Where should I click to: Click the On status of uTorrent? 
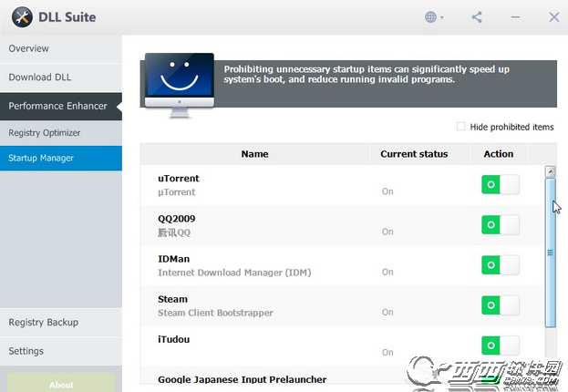pyautogui.click(x=387, y=191)
